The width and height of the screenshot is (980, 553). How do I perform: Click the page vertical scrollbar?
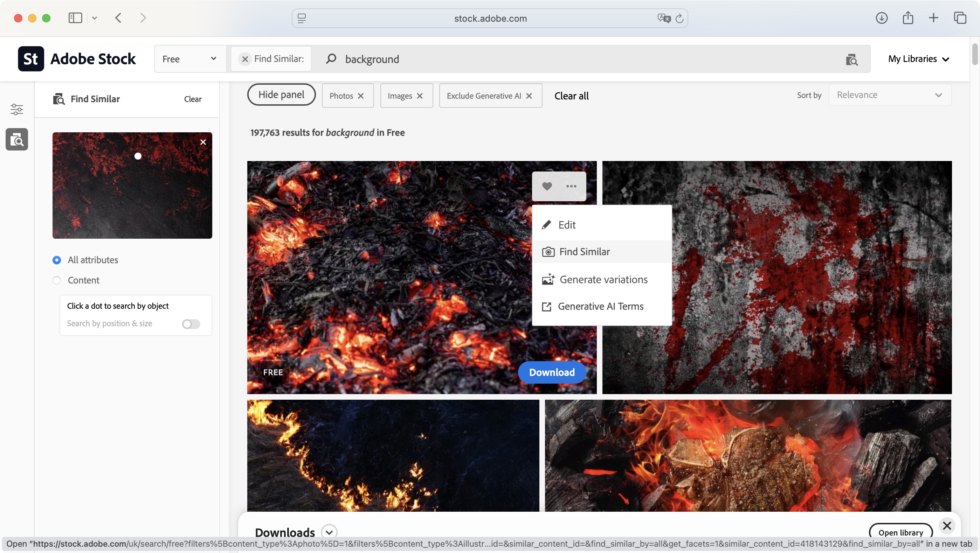[x=975, y=54]
